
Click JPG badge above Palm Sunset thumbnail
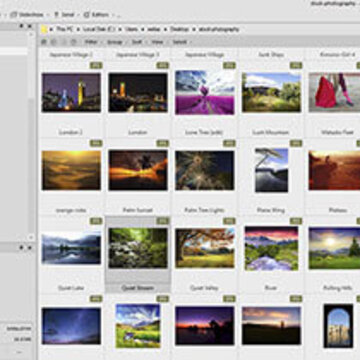163,143
